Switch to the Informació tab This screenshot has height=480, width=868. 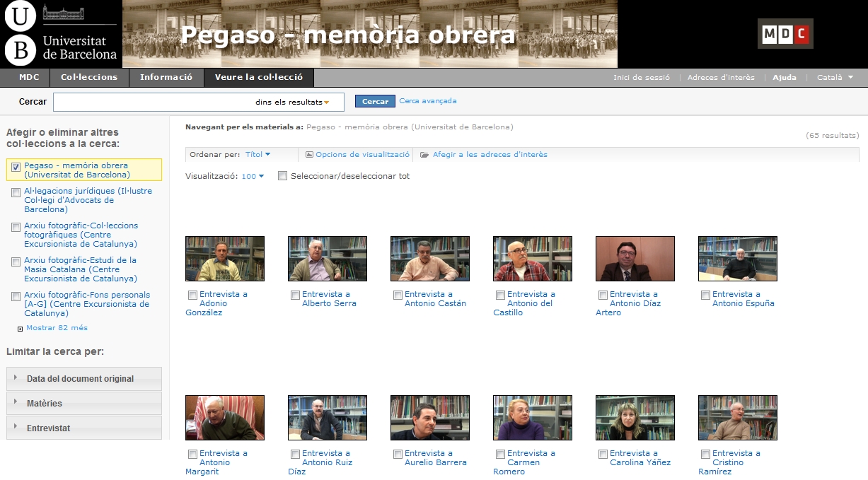tap(166, 78)
